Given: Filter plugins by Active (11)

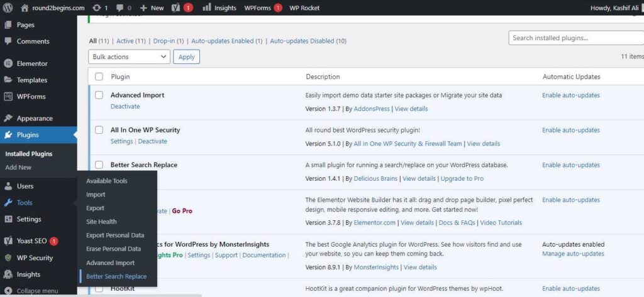Looking at the screenshot, I should (131, 41).
